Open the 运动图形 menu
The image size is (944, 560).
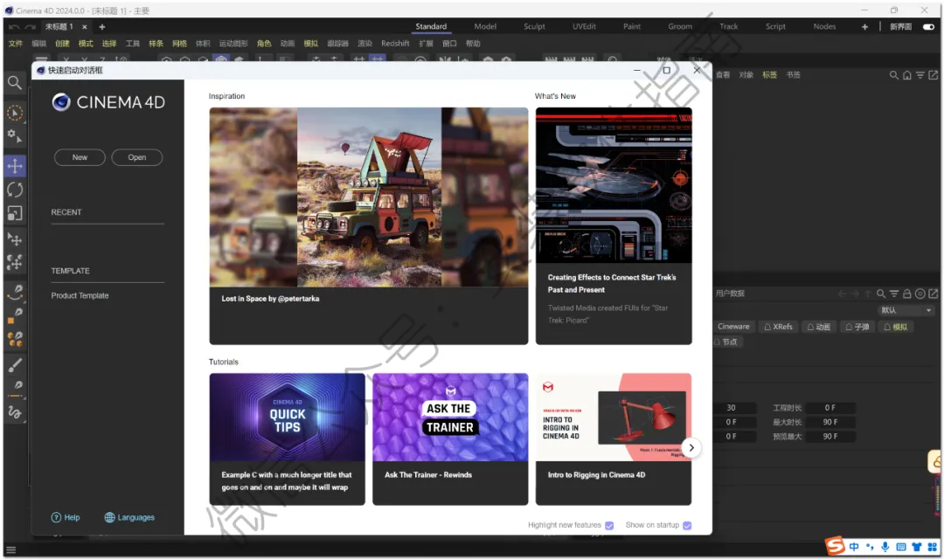click(233, 44)
